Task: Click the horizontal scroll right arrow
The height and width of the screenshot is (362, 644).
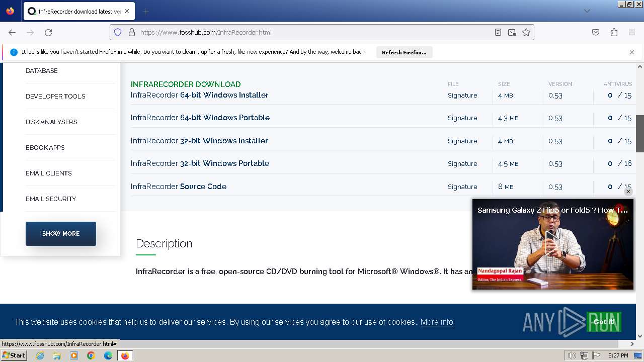Action: pyautogui.click(x=632, y=344)
